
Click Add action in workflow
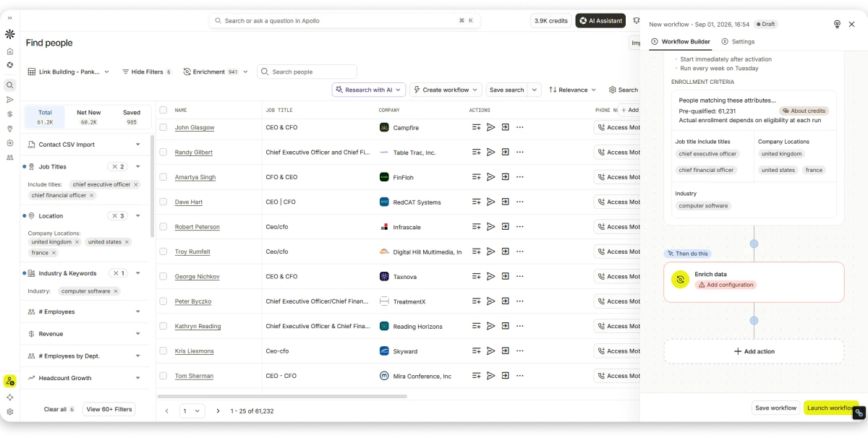(x=754, y=351)
